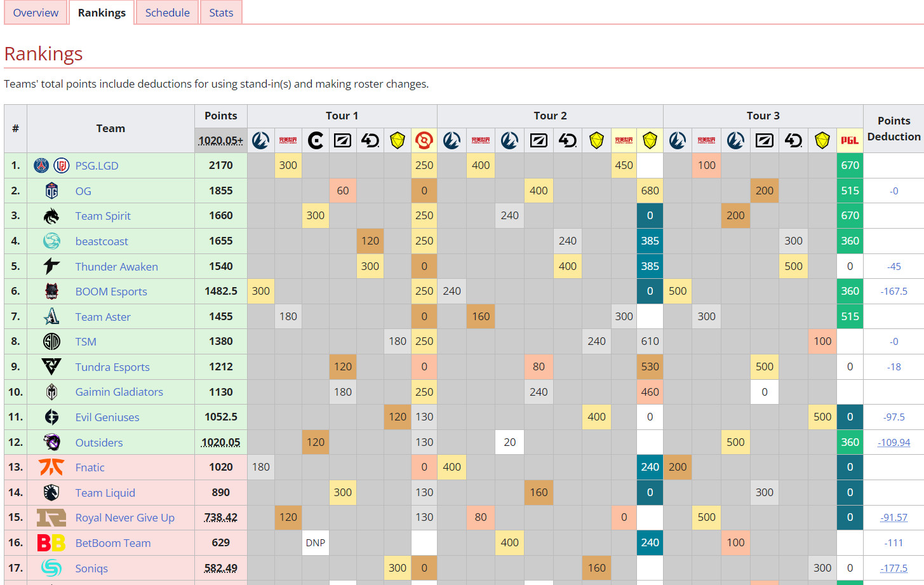Image resolution: width=924 pixels, height=585 pixels.
Task: Click the TSM logo icon
Action: pyautogui.click(x=51, y=342)
